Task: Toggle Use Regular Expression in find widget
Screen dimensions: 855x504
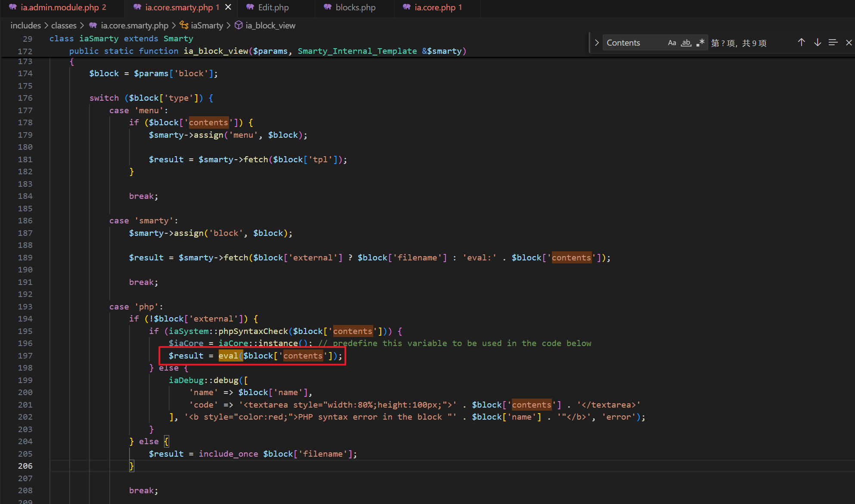Action: [x=700, y=43]
